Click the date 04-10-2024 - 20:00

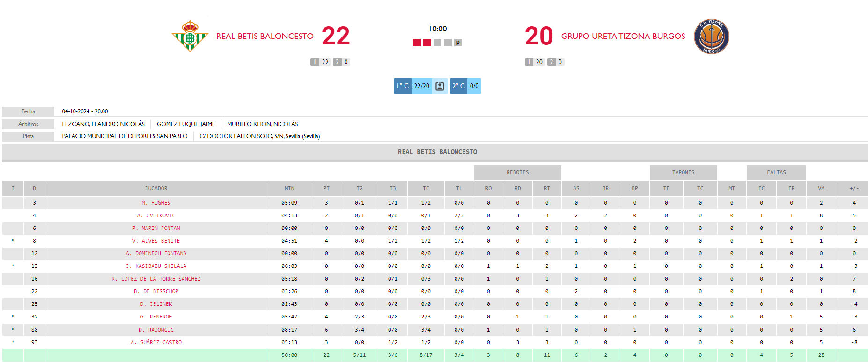coord(85,111)
